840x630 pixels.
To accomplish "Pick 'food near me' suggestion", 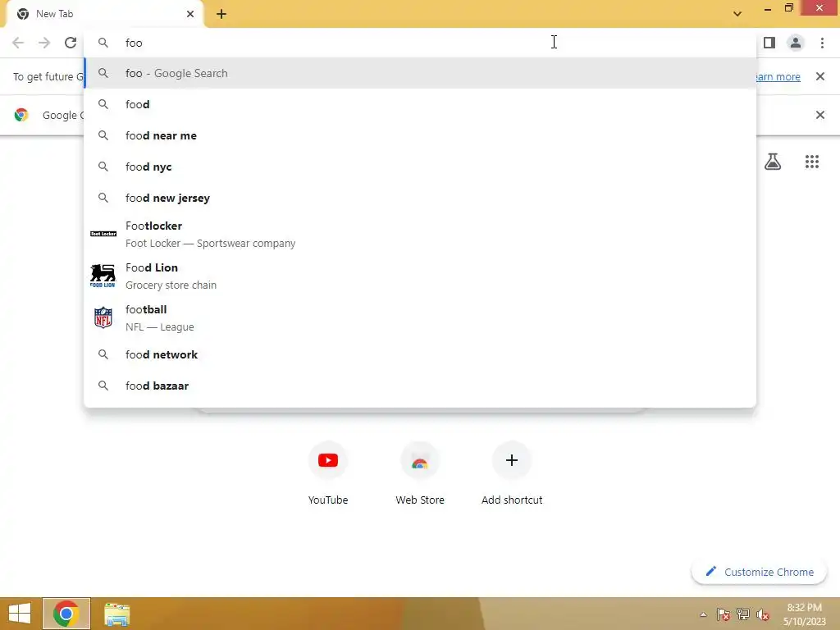I will pyautogui.click(x=420, y=135).
